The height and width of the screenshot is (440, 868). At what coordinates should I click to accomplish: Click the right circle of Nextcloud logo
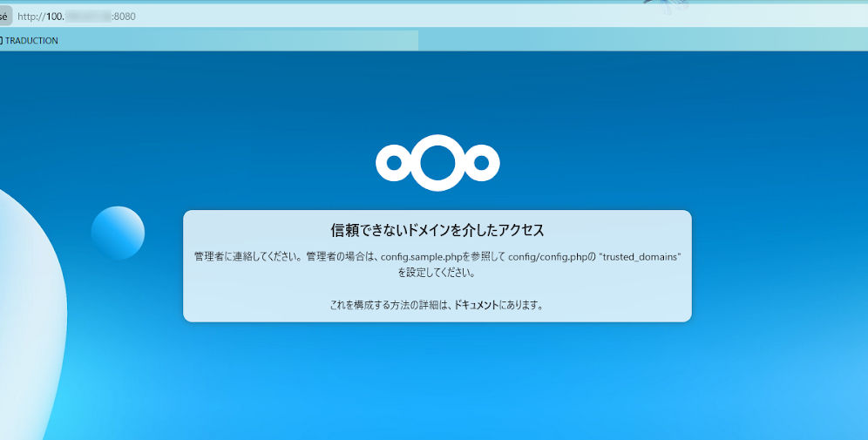point(482,162)
